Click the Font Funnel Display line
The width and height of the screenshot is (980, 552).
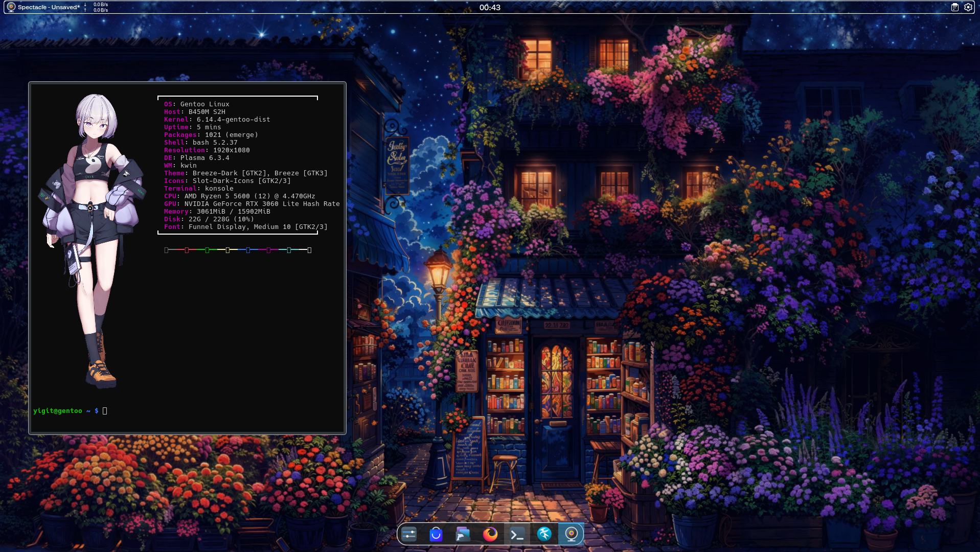point(246,227)
